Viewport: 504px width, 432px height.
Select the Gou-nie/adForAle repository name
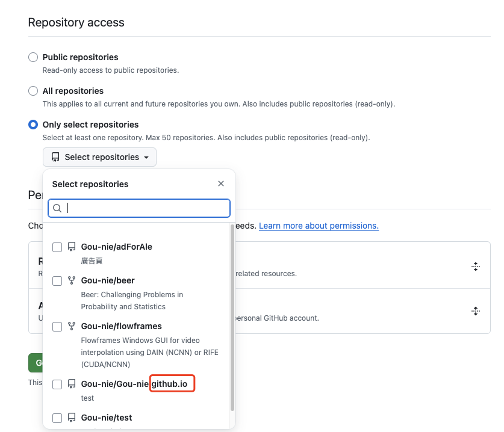[x=117, y=247]
